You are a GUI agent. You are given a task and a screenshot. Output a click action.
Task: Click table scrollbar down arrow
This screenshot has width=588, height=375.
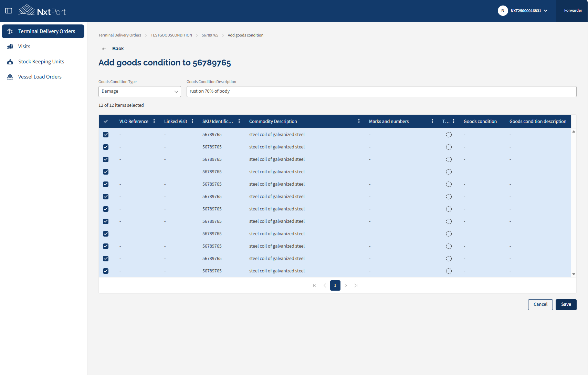coord(574,274)
